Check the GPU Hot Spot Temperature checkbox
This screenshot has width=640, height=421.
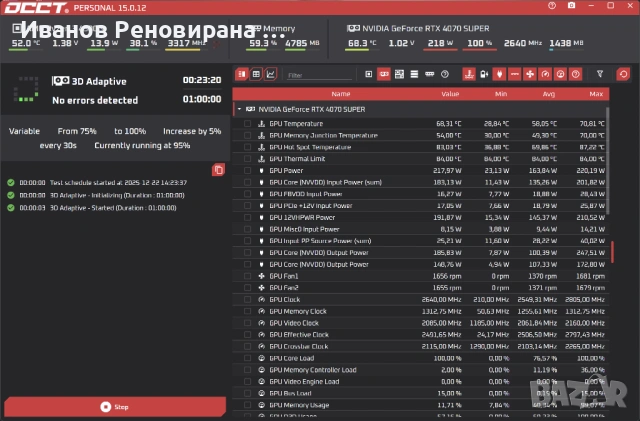(x=247, y=147)
